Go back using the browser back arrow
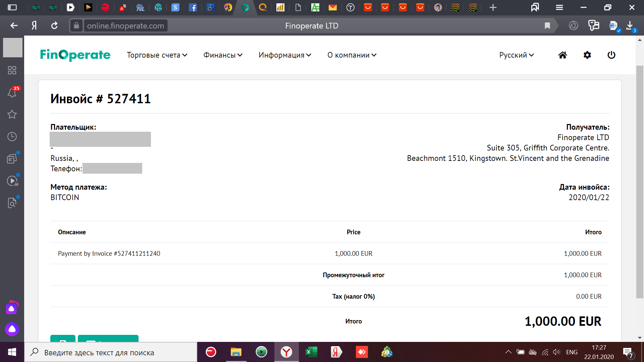Image resolution: width=644 pixels, height=362 pixels. tap(14, 25)
